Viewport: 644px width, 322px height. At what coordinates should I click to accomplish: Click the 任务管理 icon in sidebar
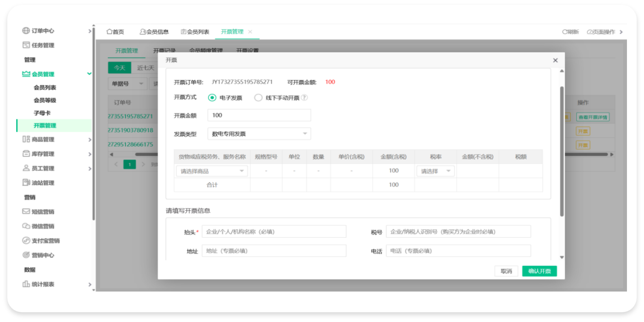tap(26, 45)
